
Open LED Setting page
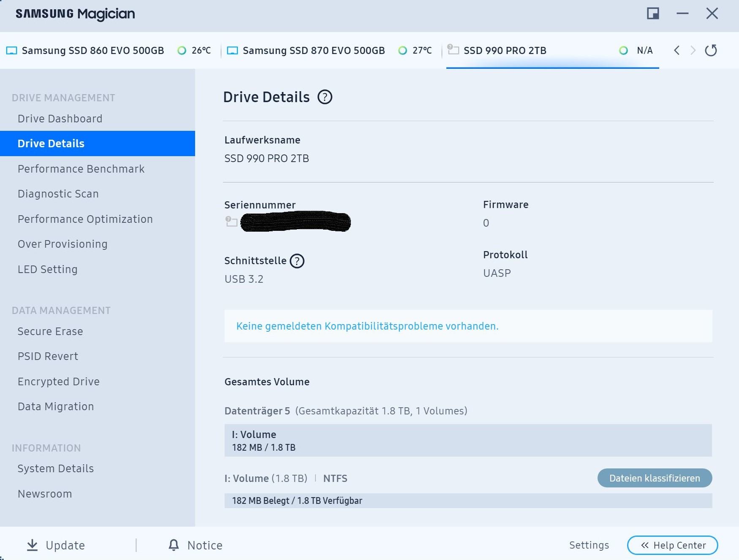click(98, 269)
